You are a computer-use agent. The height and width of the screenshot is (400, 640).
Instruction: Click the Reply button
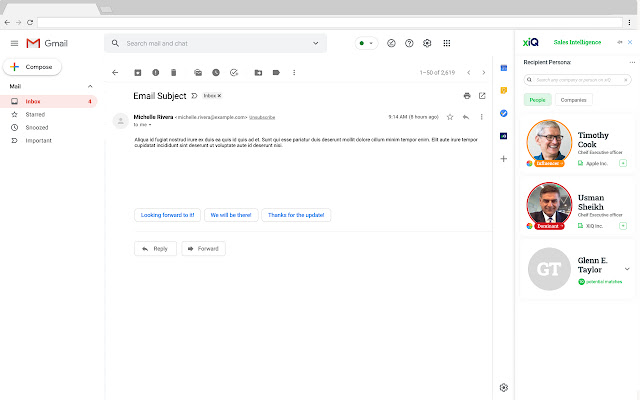click(155, 249)
